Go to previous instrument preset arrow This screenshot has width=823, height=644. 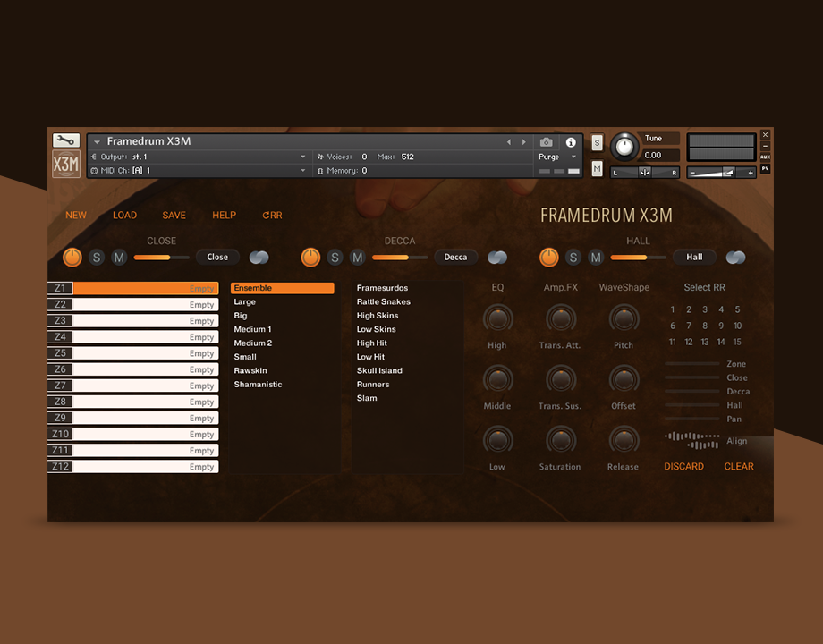tap(509, 142)
